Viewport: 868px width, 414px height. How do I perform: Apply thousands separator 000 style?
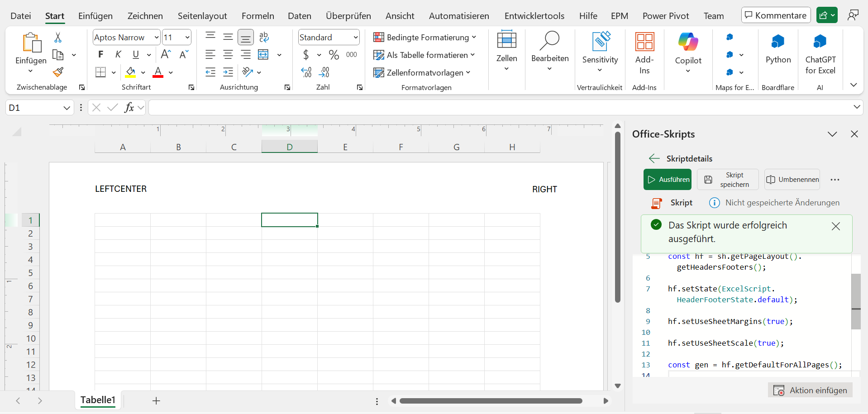[352, 54]
